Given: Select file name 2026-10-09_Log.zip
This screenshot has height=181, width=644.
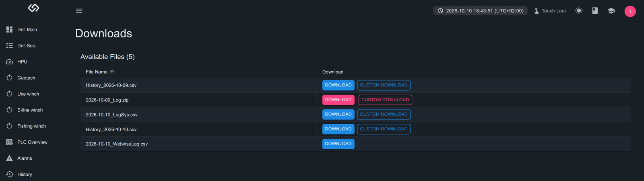Looking at the screenshot, I should [x=107, y=100].
